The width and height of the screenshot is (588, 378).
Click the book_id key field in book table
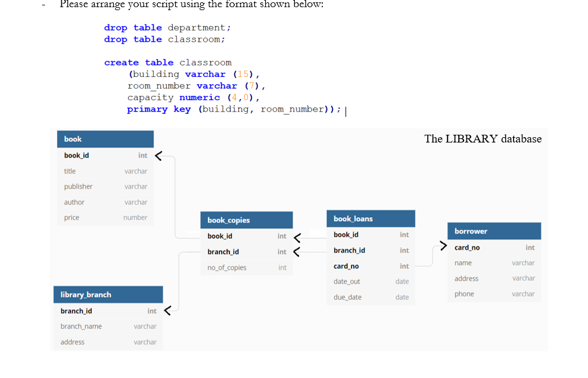pos(76,155)
